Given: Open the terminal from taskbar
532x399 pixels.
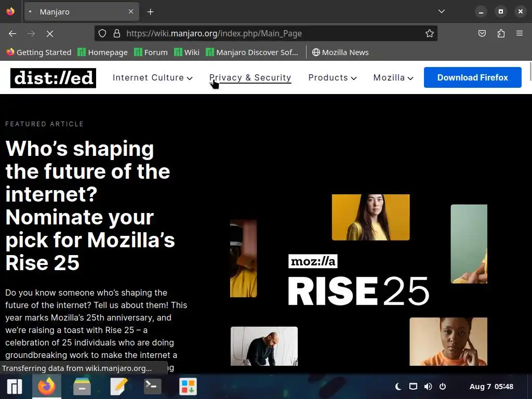Looking at the screenshot, I should click(x=152, y=387).
